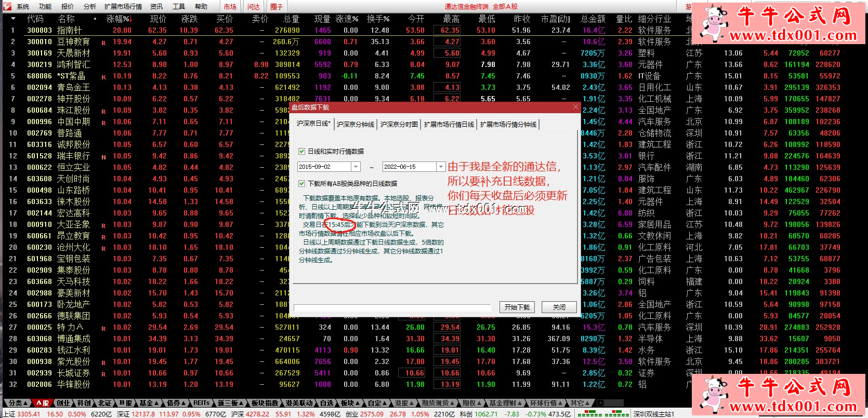Select the 创业 bottom tab
Screen dimensions: 868x418
click(63, 403)
